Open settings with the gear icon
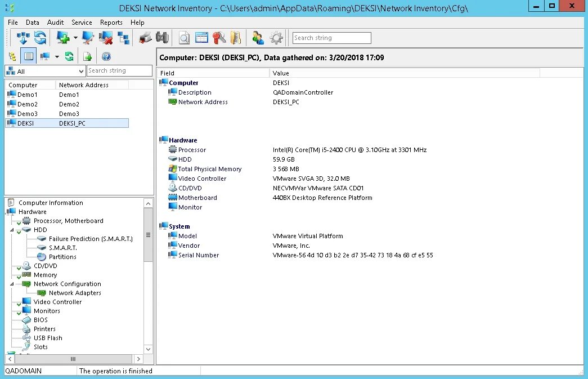588x379 pixels. (276, 38)
